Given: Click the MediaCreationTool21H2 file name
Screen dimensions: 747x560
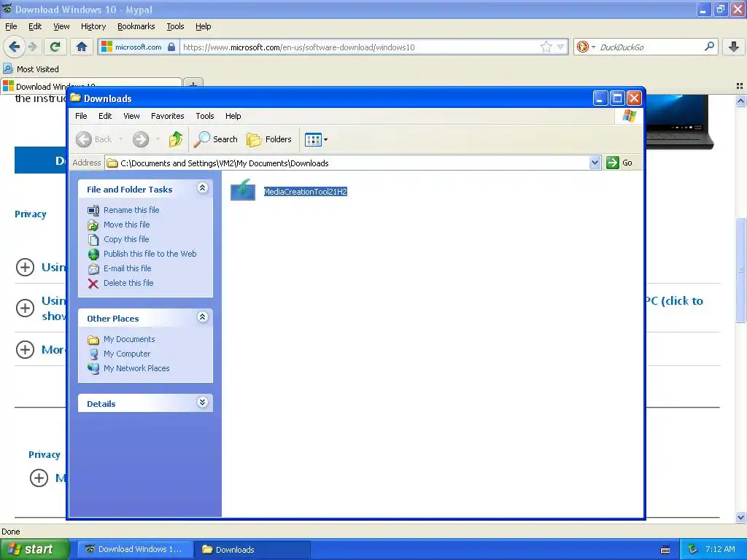Looking at the screenshot, I should tap(306, 192).
